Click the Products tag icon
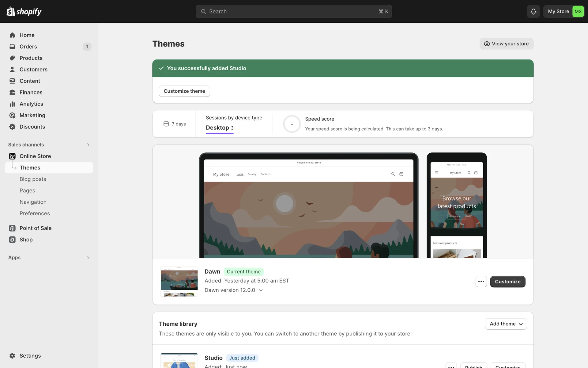This screenshot has width=588, height=368. [12, 58]
